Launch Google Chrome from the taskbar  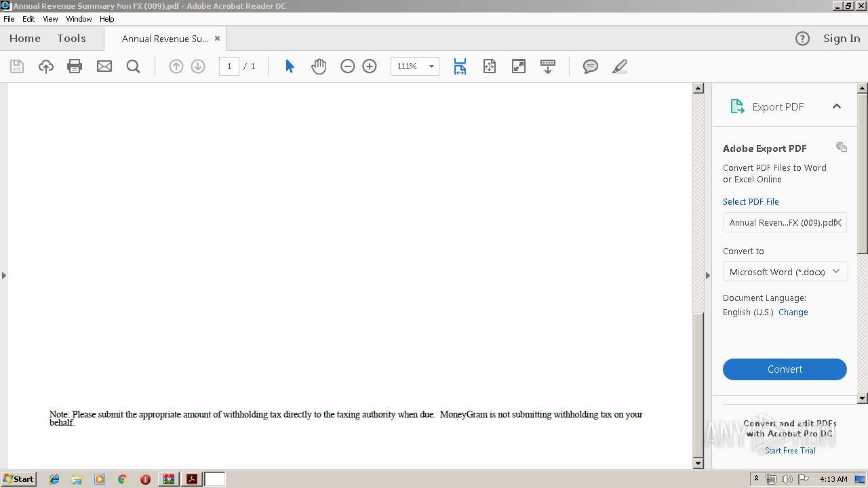[122, 479]
